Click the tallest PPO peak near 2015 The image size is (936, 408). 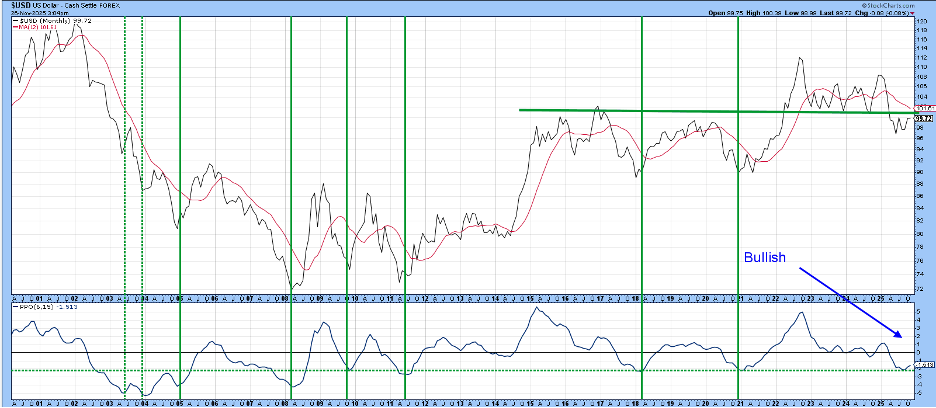535,308
